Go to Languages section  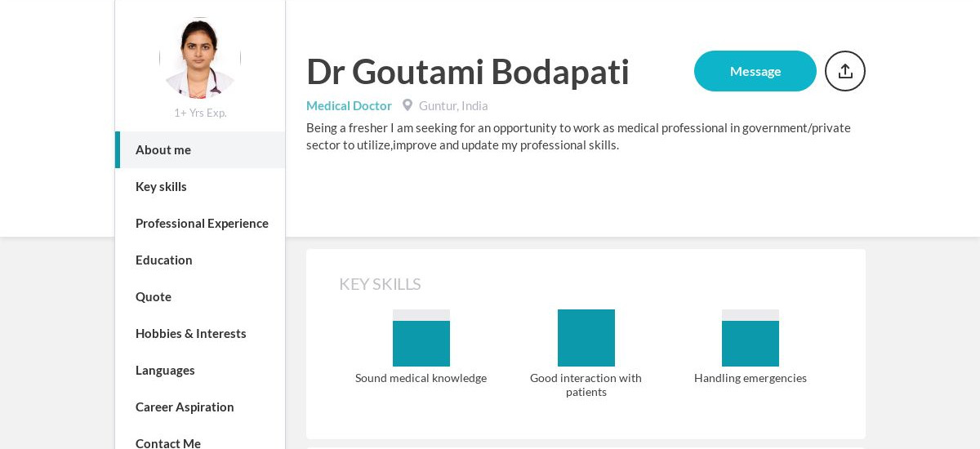[x=200, y=370]
